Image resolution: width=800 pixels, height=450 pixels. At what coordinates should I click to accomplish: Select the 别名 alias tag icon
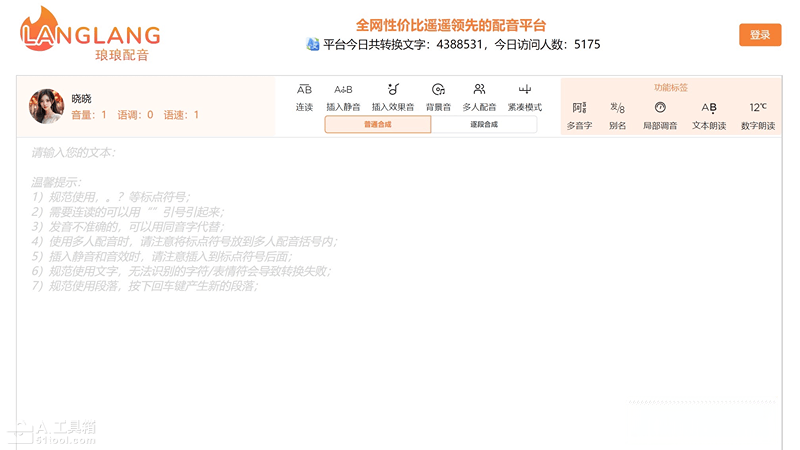click(617, 108)
